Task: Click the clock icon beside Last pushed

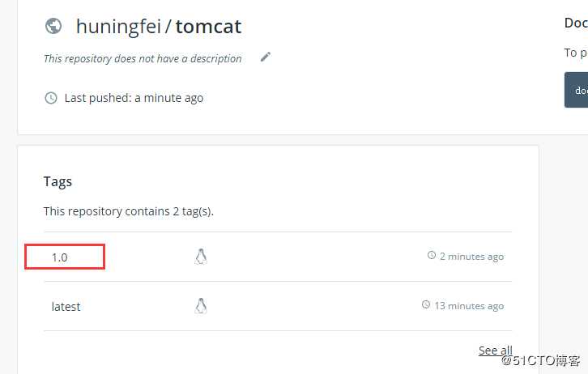Action: coord(51,98)
